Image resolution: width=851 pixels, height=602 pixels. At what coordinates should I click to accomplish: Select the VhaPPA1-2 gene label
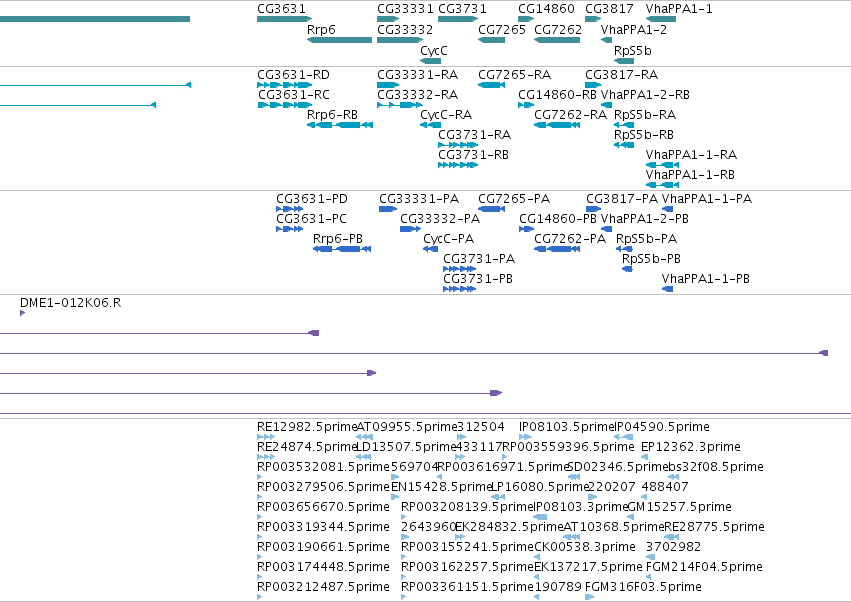pyautogui.click(x=633, y=30)
